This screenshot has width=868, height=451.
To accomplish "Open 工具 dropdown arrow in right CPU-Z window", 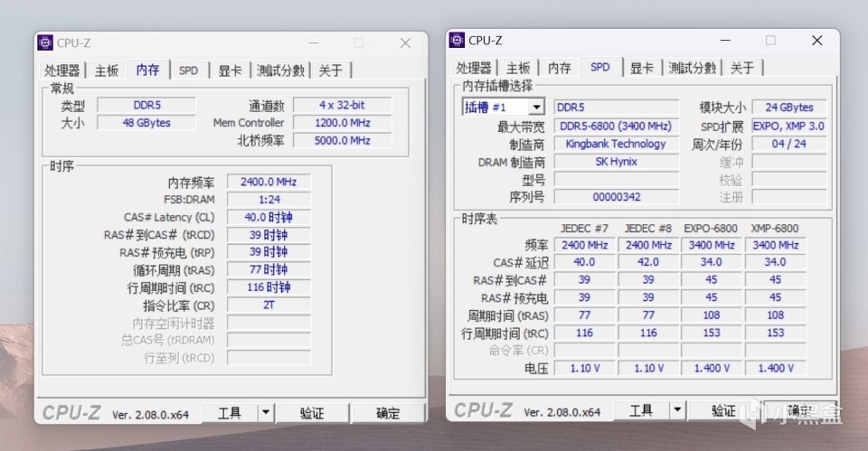I will [x=677, y=410].
